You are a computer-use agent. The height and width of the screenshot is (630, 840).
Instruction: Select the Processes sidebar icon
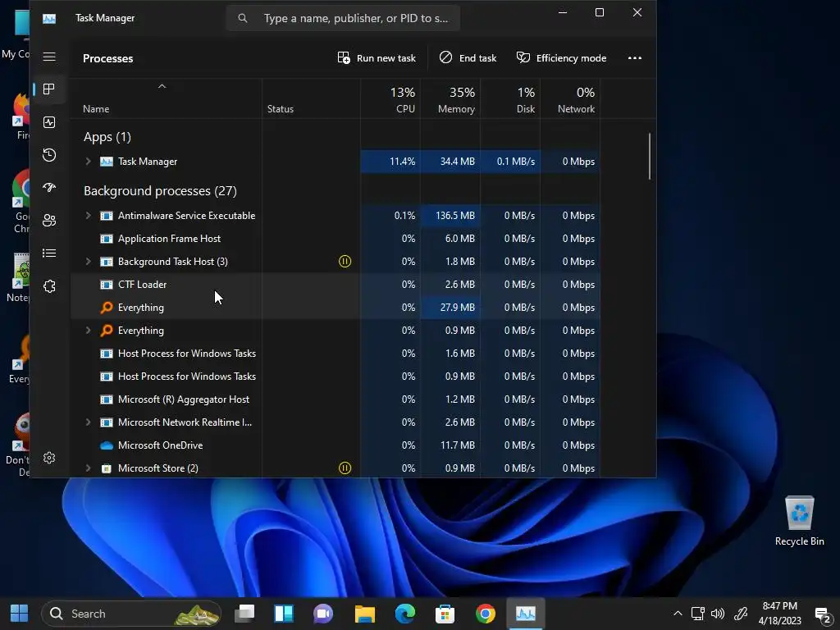pyautogui.click(x=49, y=89)
